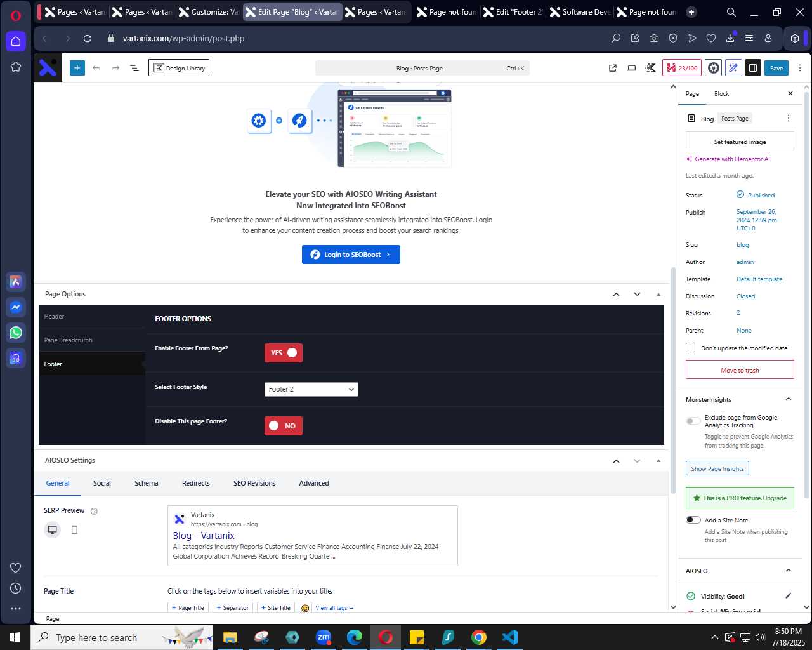Click the Opera heart bookmark icon in address bar

711,38
